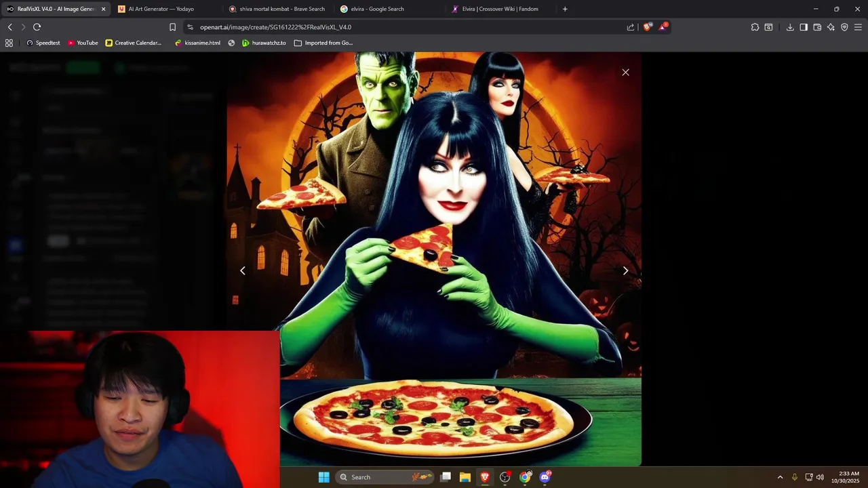Screen dimensions: 868x488
Task: Open Brave Rewards triangle icon
Action: (663, 27)
